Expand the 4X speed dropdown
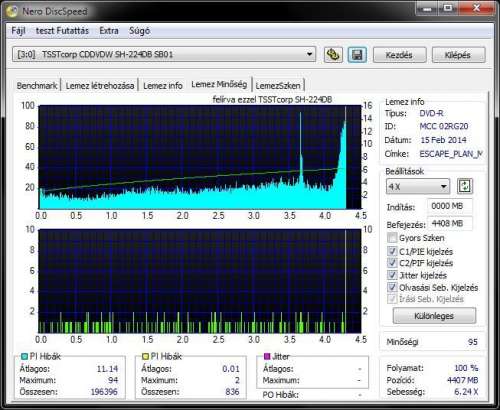This screenshot has height=410, width=500. point(418,186)
